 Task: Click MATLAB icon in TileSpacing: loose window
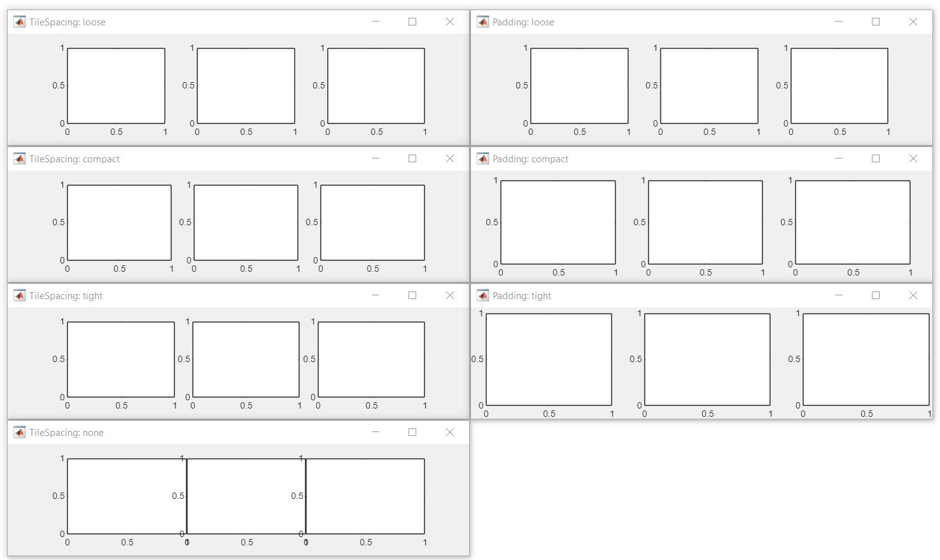tap(20, 22)
